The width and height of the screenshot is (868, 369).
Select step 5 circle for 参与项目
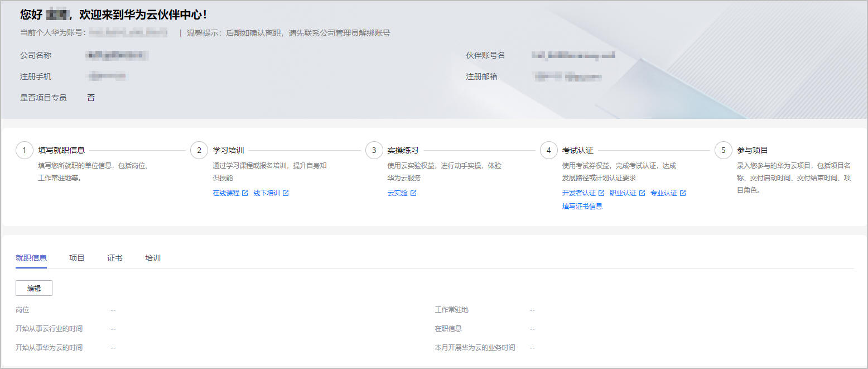(x=724, y=150)
